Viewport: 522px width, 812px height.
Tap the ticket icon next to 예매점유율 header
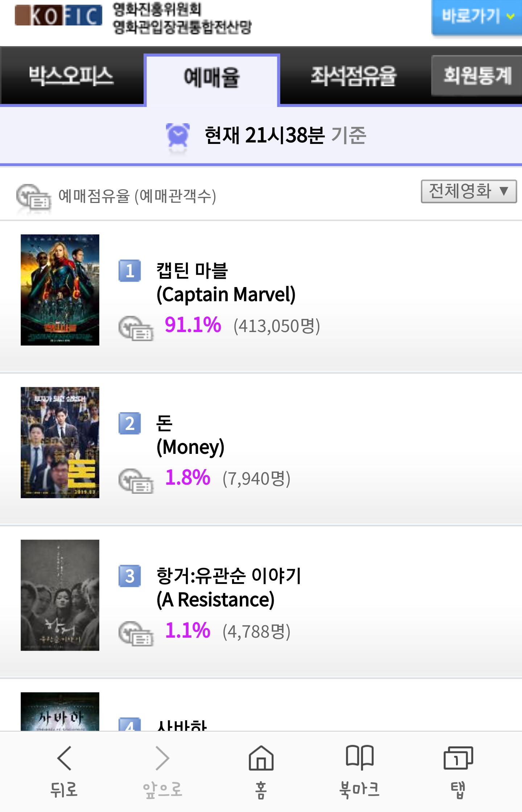coord(33,197)
